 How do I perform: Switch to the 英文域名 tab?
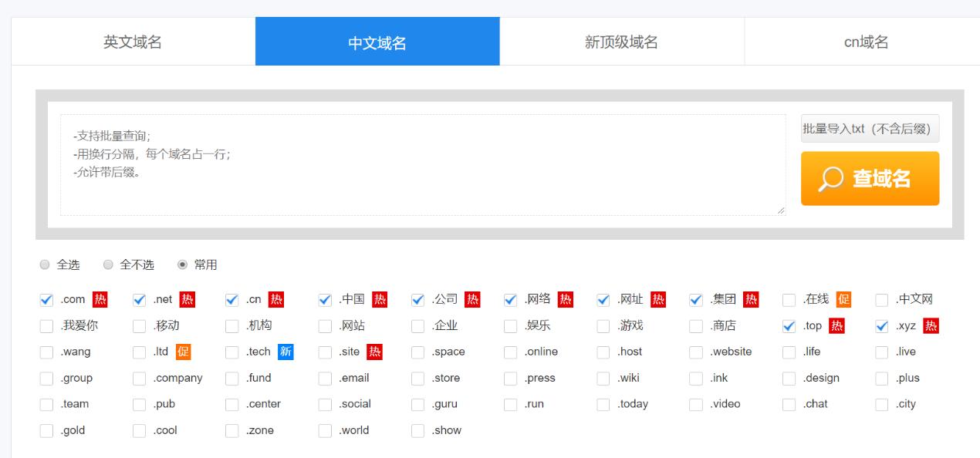click(131, 42)
